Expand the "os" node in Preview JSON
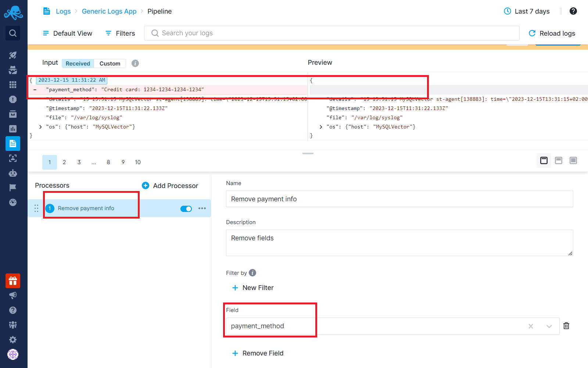The image size is (588, 368). 321,127
